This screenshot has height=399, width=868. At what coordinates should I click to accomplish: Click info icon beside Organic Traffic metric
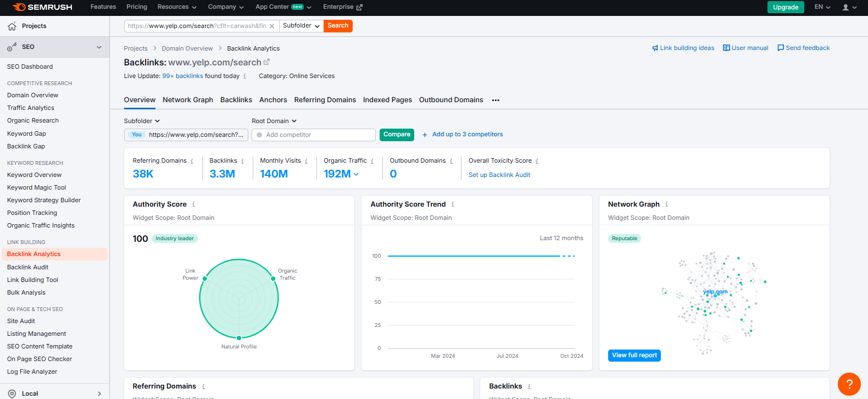[372, 161]
